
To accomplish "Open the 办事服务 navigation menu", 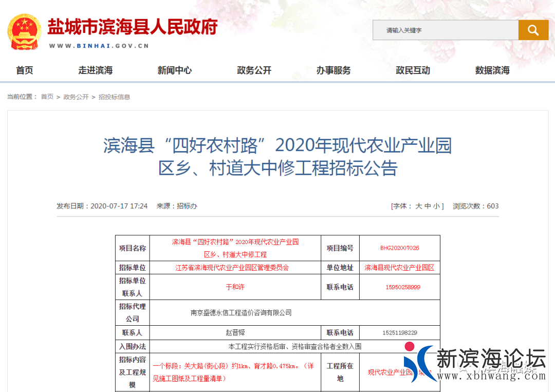I will click(333, 70).
